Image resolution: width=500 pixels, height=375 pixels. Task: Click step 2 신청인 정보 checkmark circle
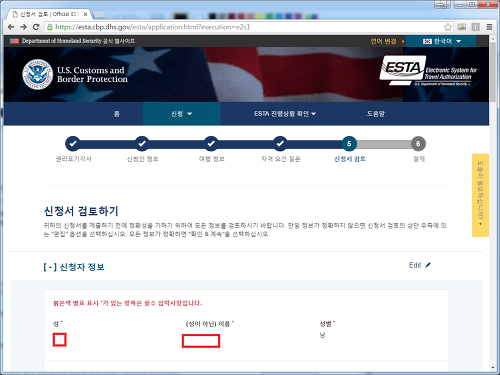(142, 144)
